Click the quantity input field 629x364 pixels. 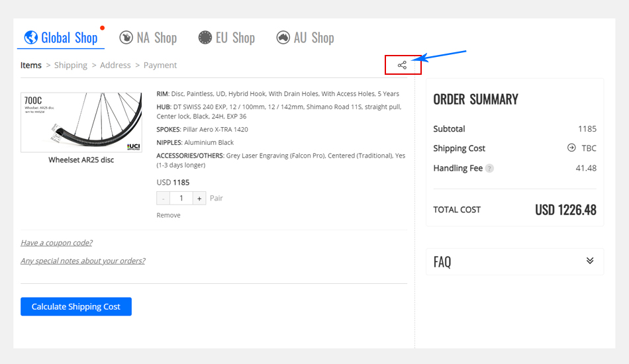click(181, 198)
